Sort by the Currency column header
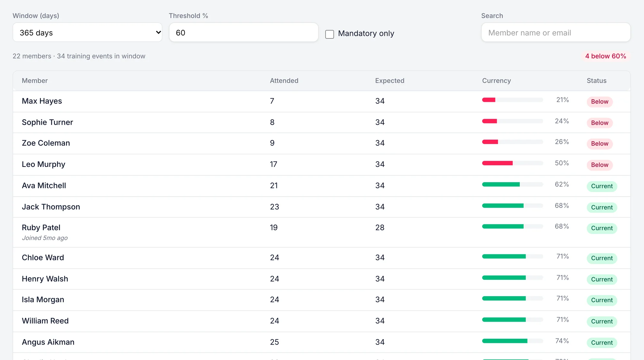Viewport: 644px width, 360px height. 496,81
